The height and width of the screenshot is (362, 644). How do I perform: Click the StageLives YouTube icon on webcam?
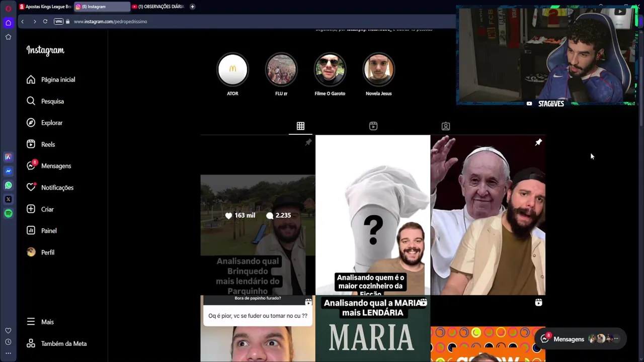pos(529,104)
